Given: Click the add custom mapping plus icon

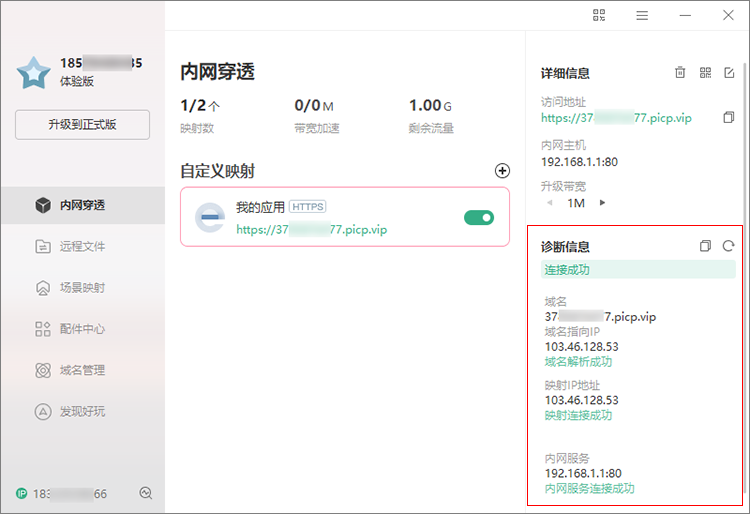Looking at the screenshot, I should (502, 171).
